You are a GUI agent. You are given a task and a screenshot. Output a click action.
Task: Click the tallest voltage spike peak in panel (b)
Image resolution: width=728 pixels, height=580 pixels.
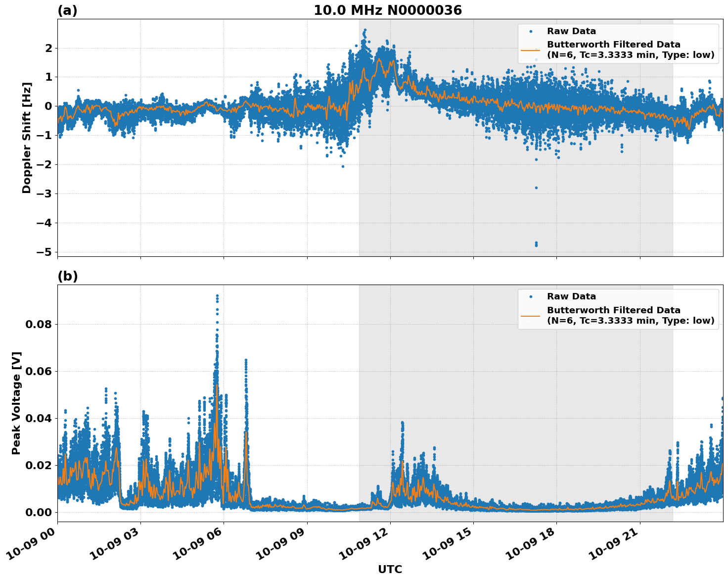(x=217, y=295)
